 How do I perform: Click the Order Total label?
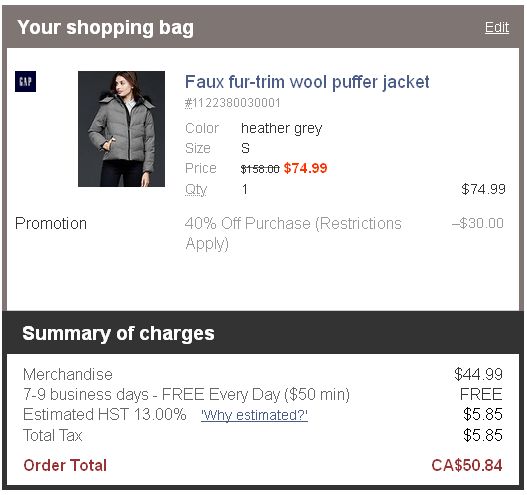click(x=65, y=465)
